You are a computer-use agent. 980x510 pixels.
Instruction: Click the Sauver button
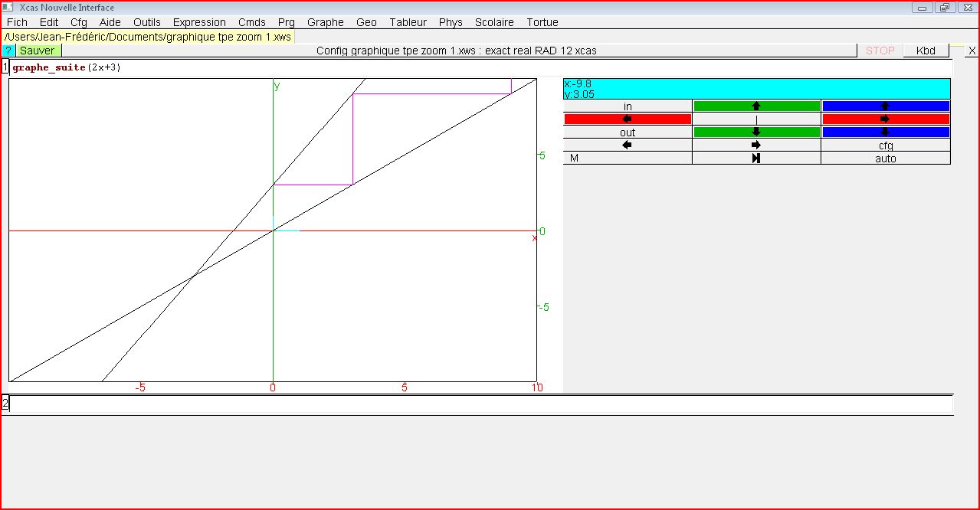[x=38, y=51]
